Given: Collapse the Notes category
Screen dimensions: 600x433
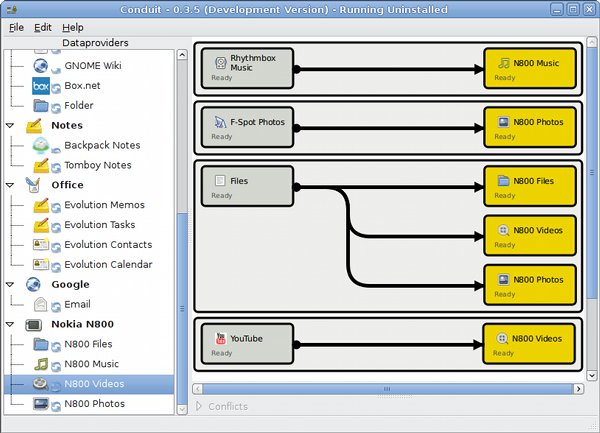Looking at the screenshot, I should click(10, 125).
